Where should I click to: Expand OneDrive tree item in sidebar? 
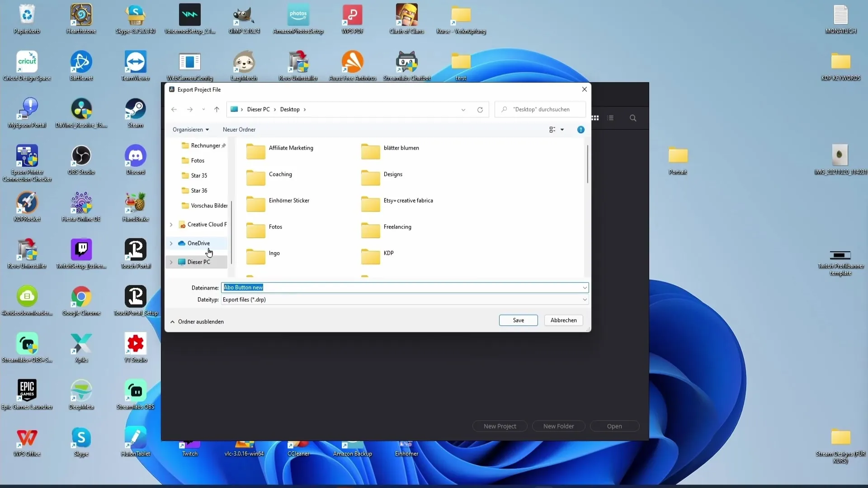pyautogui.click(x=171, y=243)
